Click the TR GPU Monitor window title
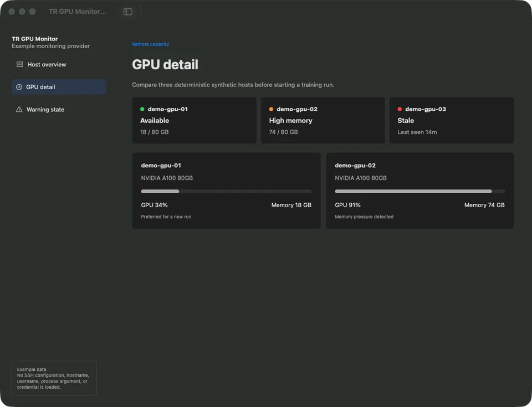 point(78,12)
